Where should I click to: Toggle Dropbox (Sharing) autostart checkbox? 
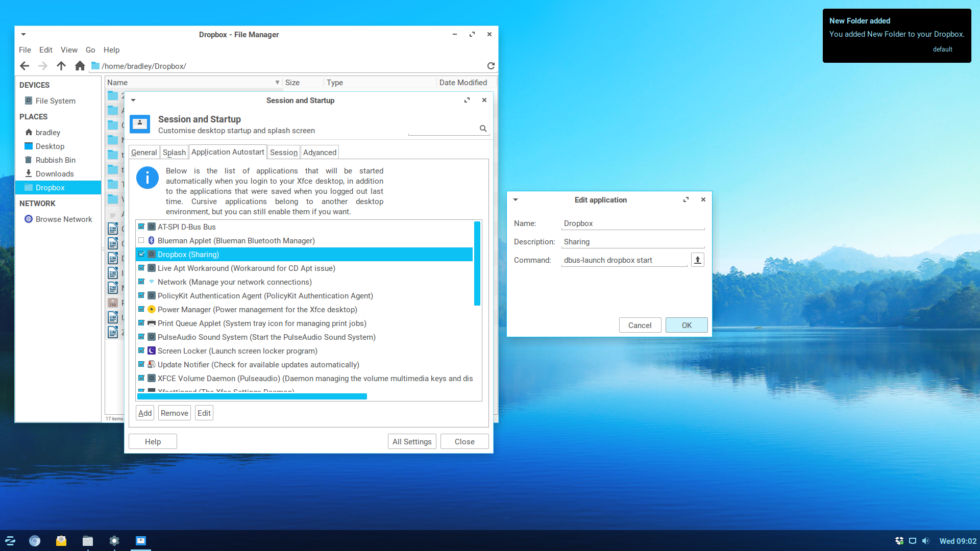pyautogui.click(x=141, y=254)
